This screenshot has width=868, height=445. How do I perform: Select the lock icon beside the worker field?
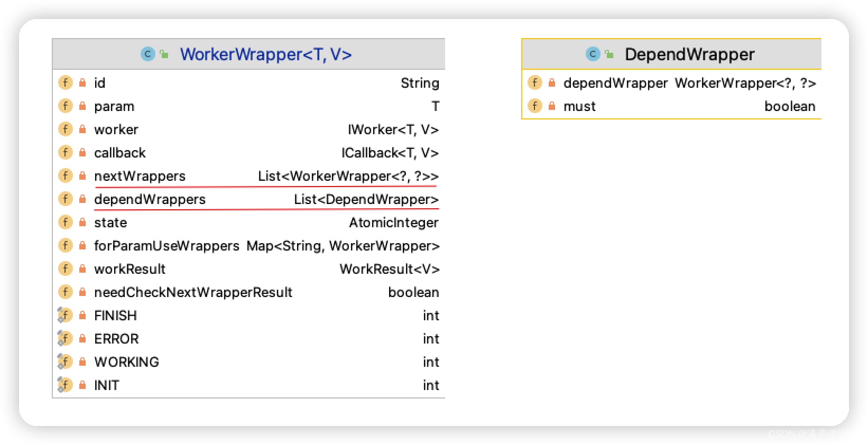coord(82,129)
